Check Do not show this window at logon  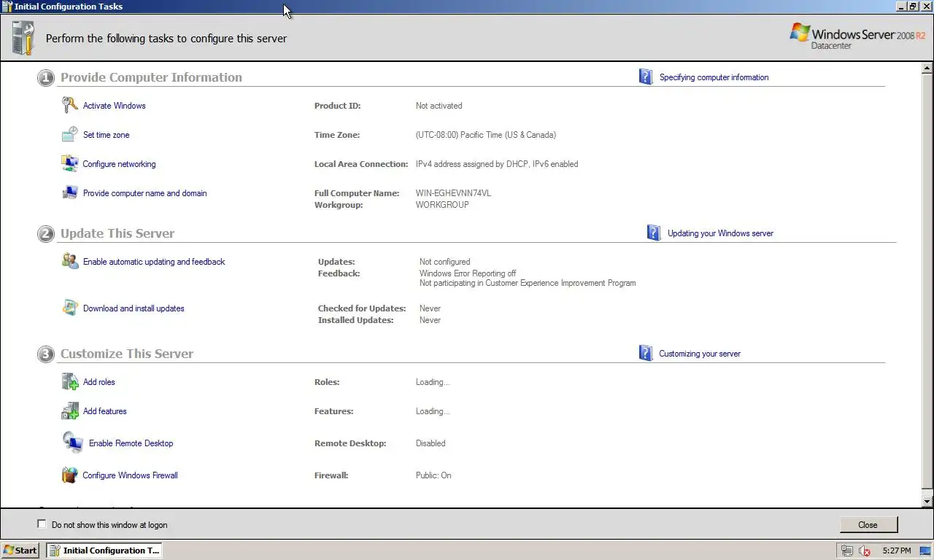[42, 524]
